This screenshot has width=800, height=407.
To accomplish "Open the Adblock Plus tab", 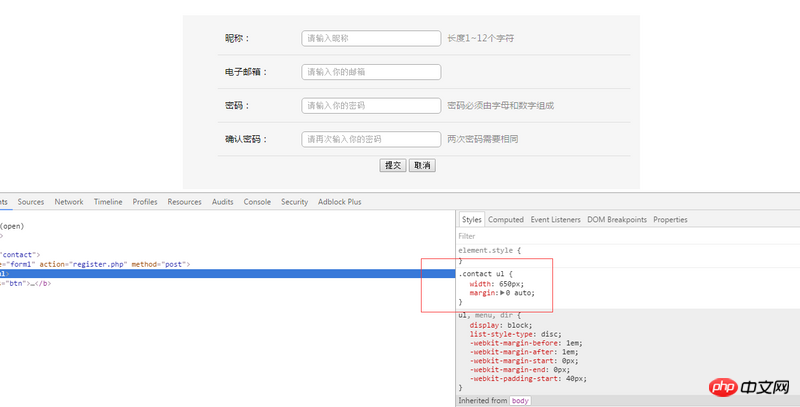I will pyautogui.click(x=339, y=202).
